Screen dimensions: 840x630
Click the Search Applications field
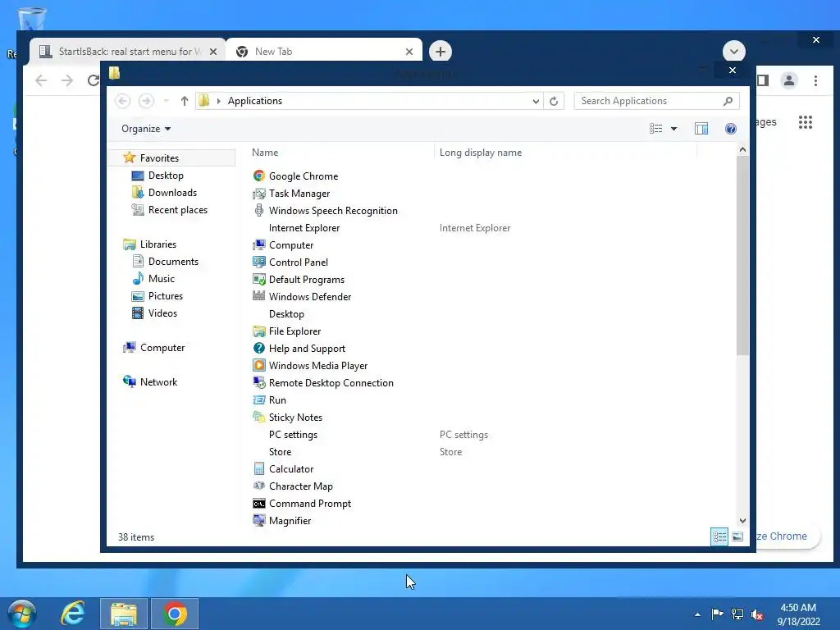click(656, 101)
